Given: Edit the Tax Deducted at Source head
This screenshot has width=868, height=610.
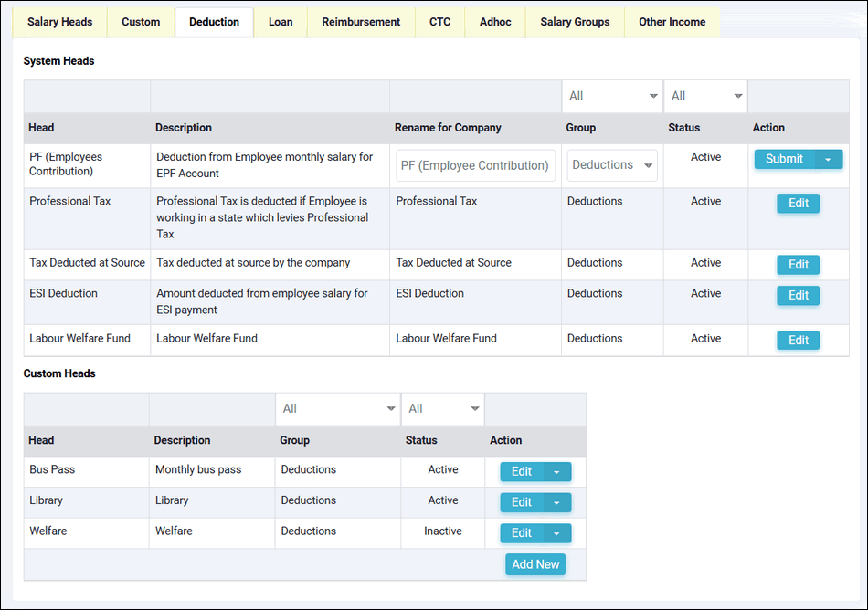Looking at the screenshot, I should pos(798,264).
